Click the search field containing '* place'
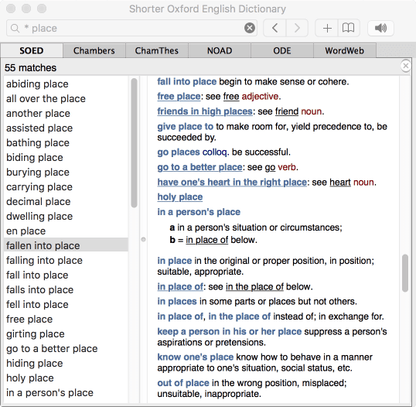The width and height of the screenshot is (416, 407). point(131,28)
